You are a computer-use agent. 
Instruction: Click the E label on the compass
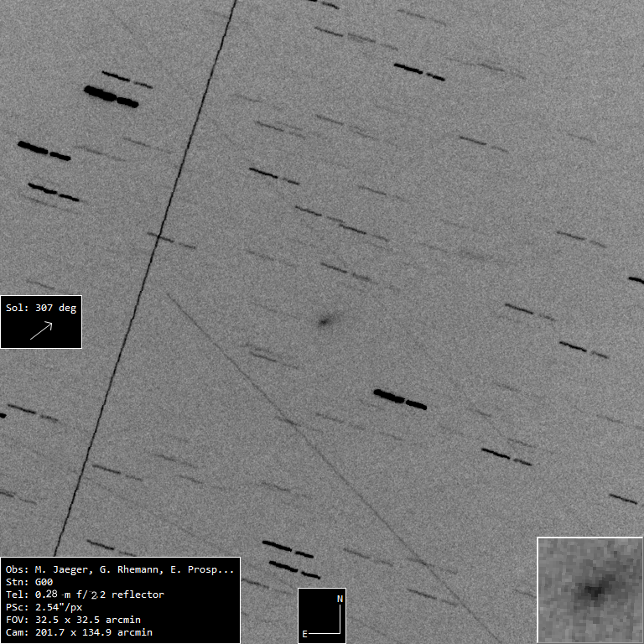pos(305,634)
